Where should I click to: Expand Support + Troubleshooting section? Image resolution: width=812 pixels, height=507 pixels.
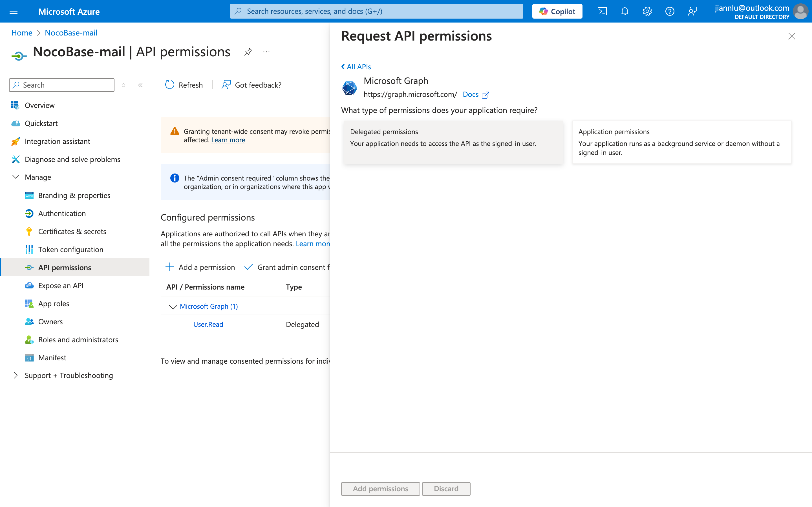pos(16,375)
